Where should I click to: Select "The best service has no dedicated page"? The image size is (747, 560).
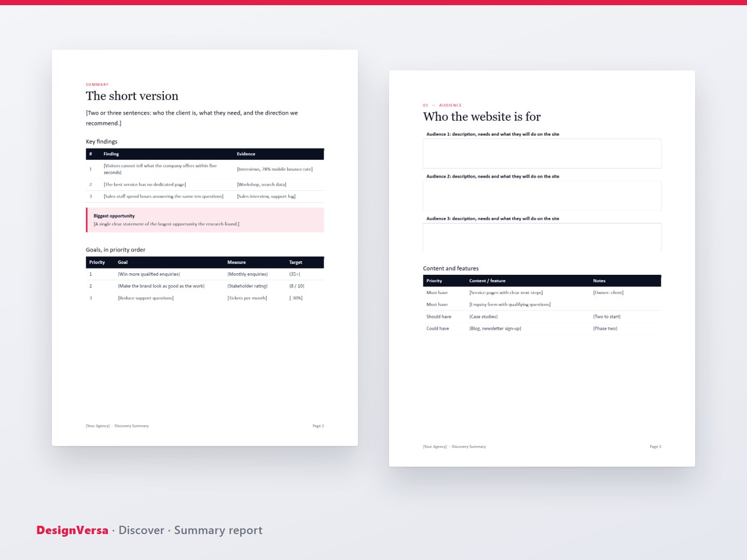tap(145, 185)
